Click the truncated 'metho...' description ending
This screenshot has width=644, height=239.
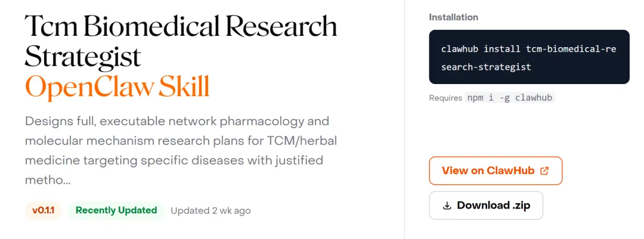pos(48,180)
